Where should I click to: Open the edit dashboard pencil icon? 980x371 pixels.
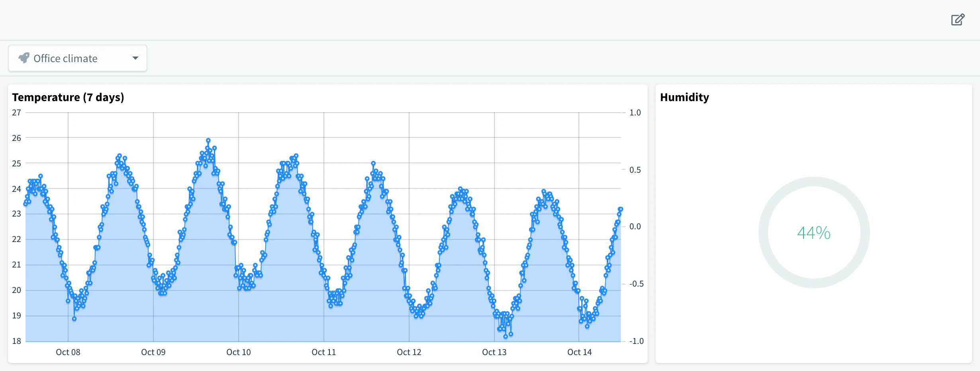coord(958,20)
